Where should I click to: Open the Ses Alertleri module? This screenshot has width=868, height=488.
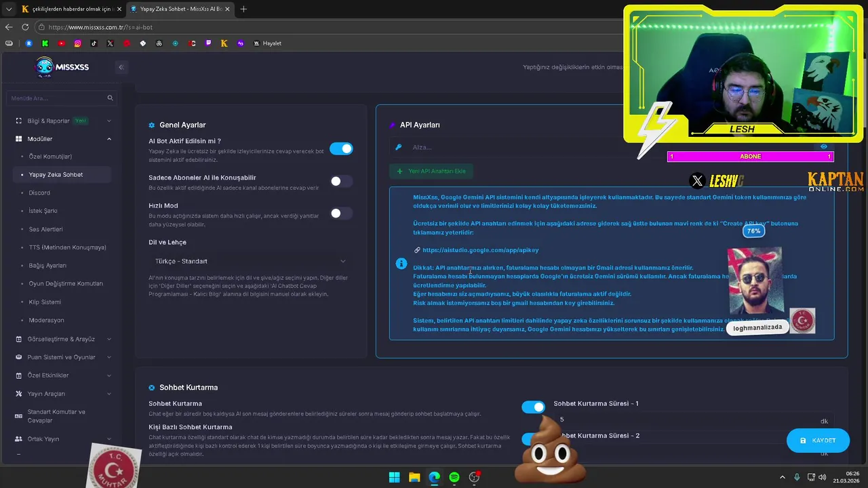point(45,229)
